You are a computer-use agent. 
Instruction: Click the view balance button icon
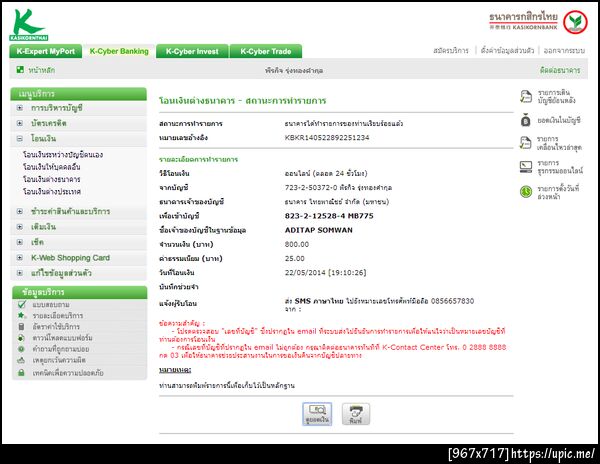(317, 414)
